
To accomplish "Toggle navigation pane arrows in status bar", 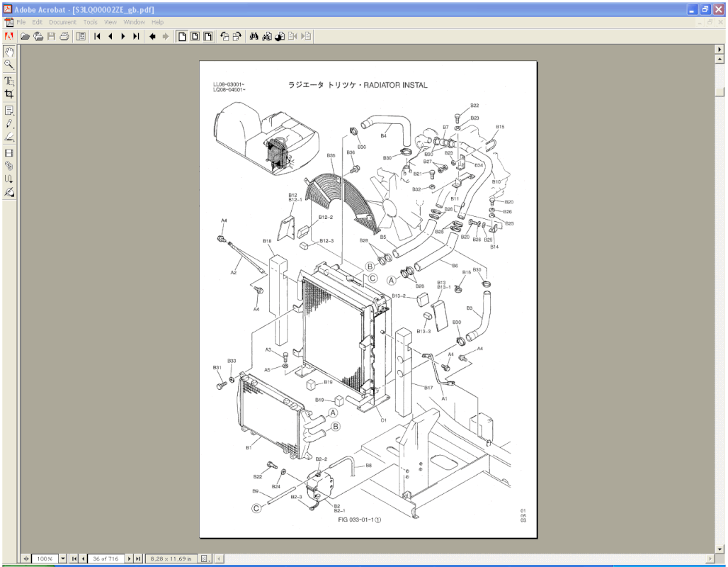I will click(x=26, y=558).
